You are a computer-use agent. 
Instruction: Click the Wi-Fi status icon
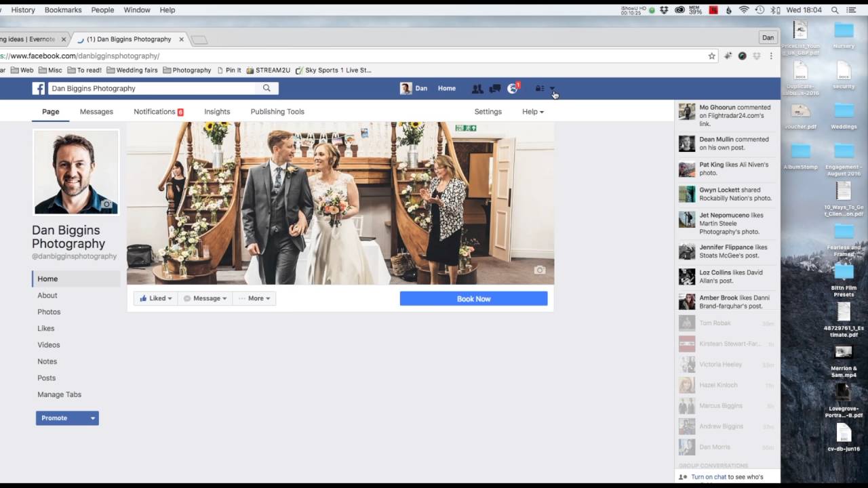pyautogui.click(x=744, y=10)
